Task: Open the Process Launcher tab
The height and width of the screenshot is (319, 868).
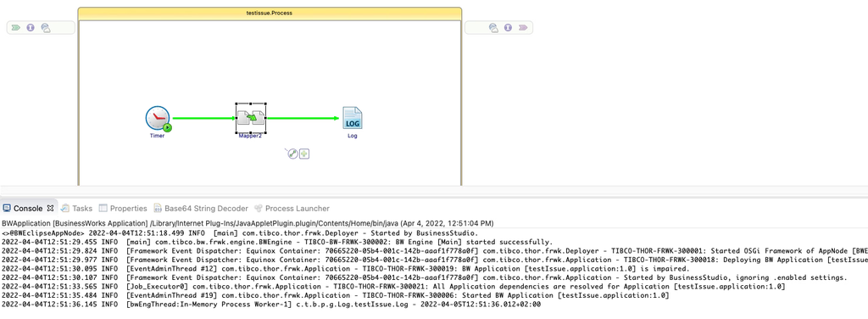Action: pos(292,208)
